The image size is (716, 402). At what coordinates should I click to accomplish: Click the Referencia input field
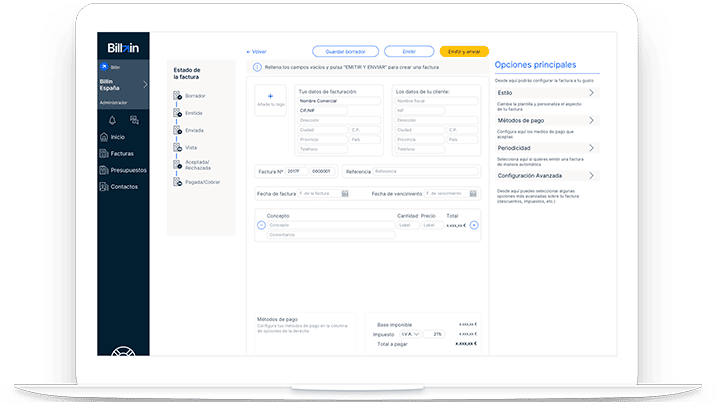click(426, 171)
